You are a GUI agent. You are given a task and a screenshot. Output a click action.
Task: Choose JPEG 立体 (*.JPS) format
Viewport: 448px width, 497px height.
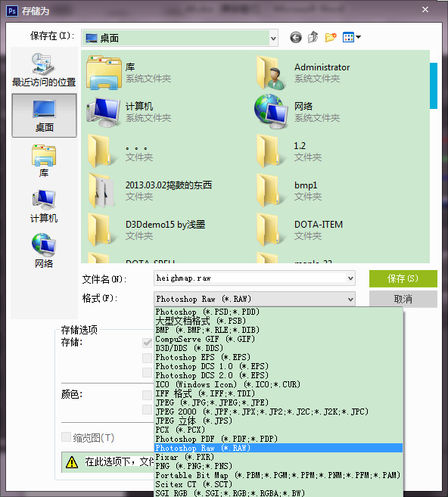tap(278, 421)
